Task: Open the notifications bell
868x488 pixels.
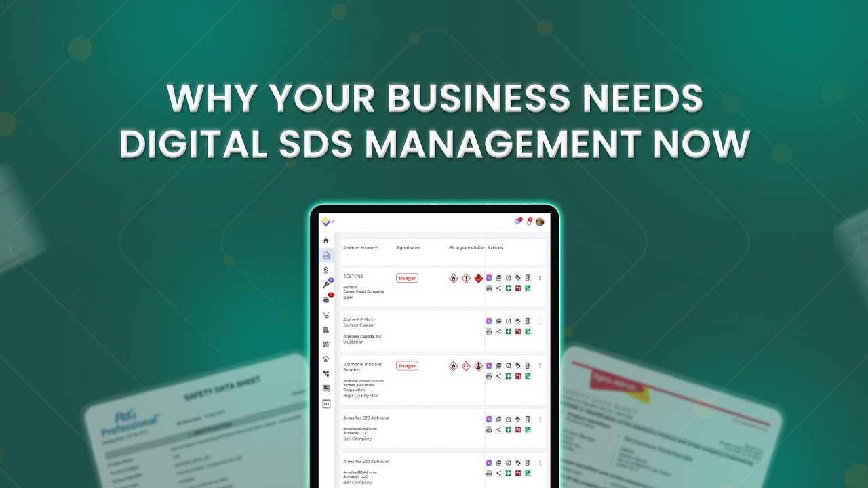Action: (x=529, y=222)
